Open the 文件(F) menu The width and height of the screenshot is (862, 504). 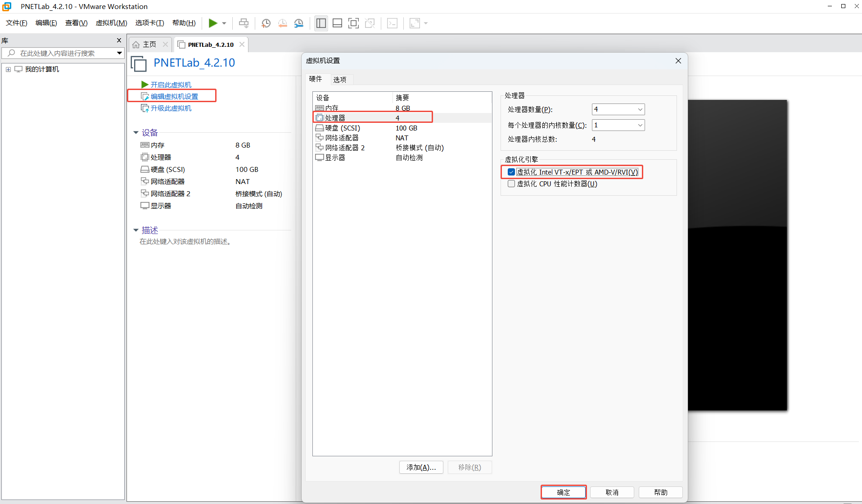click(x=17, y=23)
